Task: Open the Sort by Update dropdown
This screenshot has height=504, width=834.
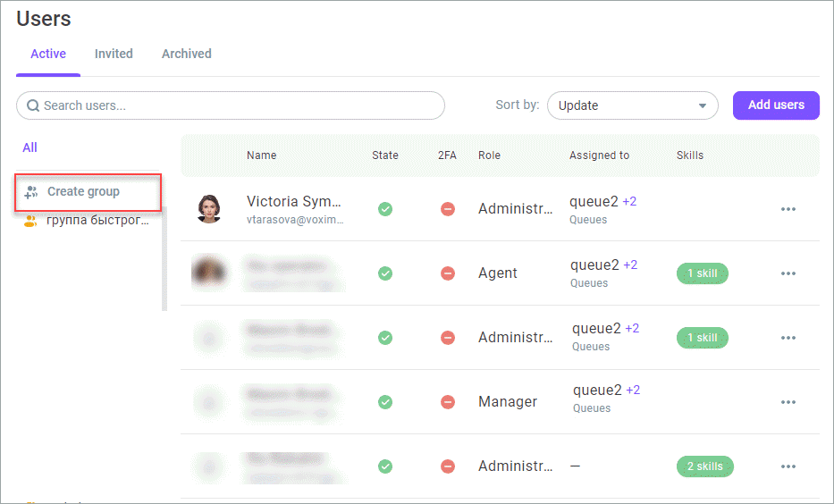Action: [x=632, y=105]
